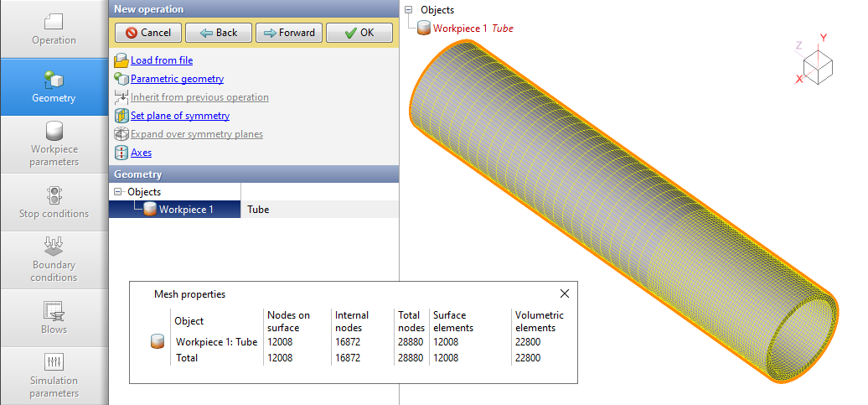Open the Simulation parameters sliders icon

54,362
